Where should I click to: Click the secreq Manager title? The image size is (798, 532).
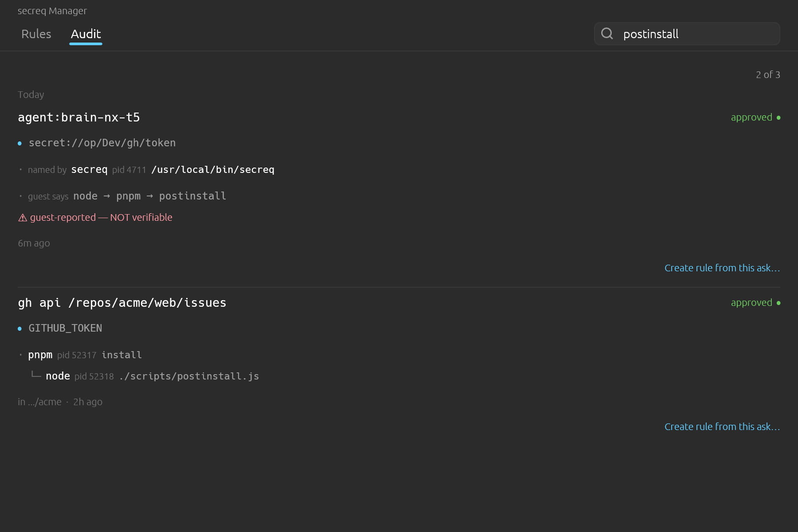click(52, 11)
